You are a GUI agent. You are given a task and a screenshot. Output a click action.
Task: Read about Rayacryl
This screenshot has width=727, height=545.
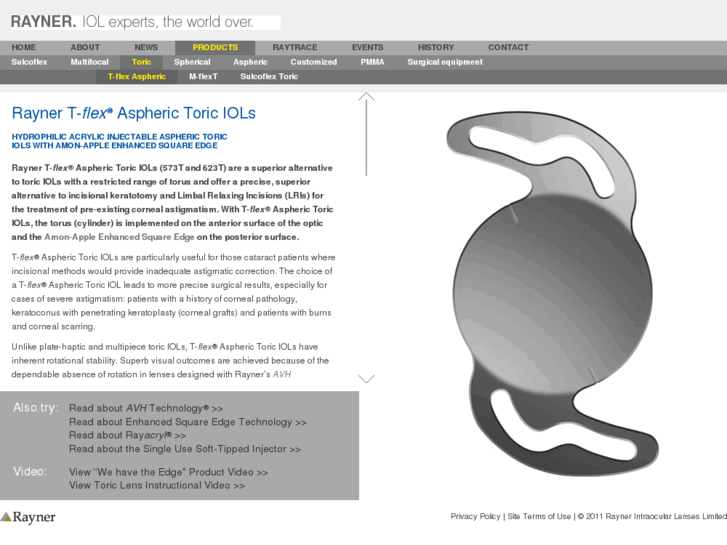128,435
